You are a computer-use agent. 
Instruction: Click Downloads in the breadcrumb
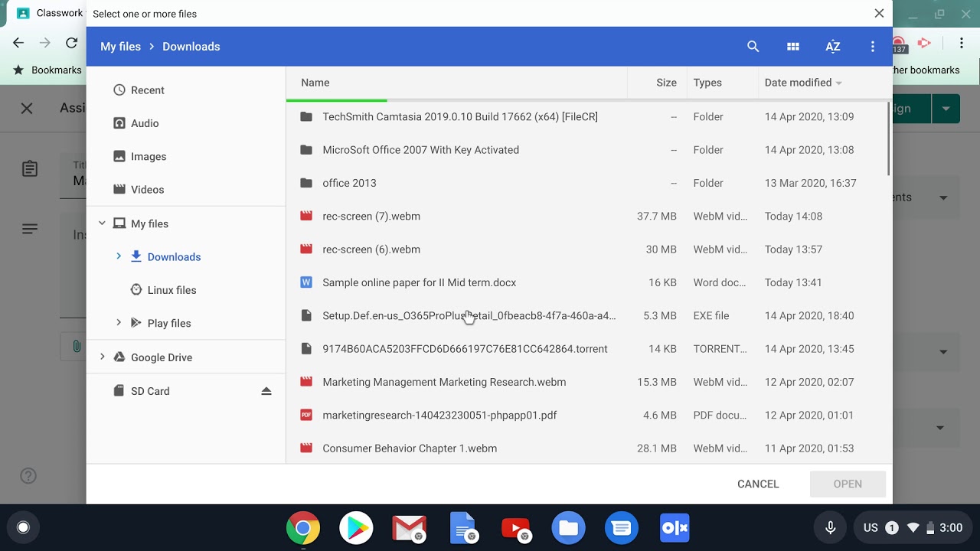pos(191,47)
